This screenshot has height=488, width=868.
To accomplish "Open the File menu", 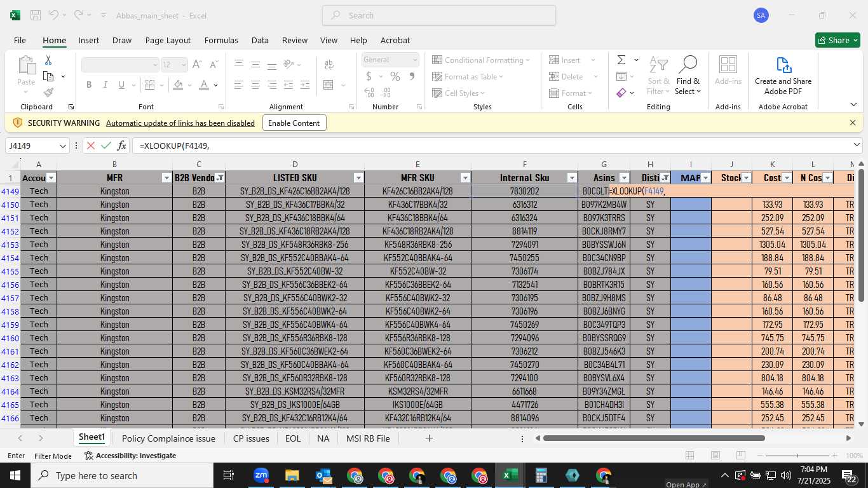I will [20, 40].
